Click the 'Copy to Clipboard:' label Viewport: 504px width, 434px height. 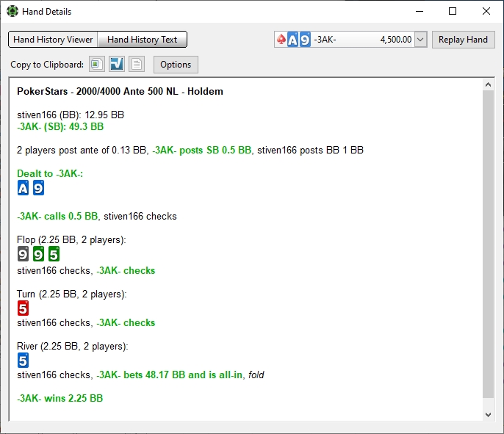point(47,65)
